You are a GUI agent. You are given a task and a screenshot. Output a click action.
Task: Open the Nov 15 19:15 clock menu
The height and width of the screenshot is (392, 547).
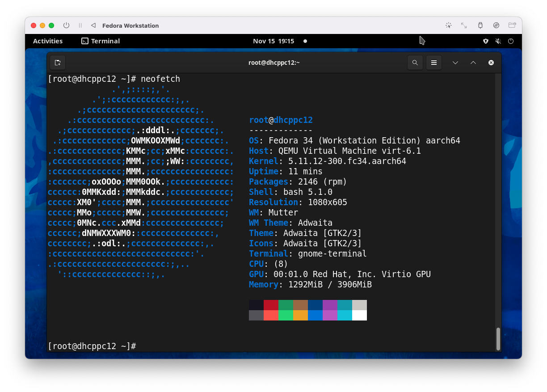click(273, 41)
